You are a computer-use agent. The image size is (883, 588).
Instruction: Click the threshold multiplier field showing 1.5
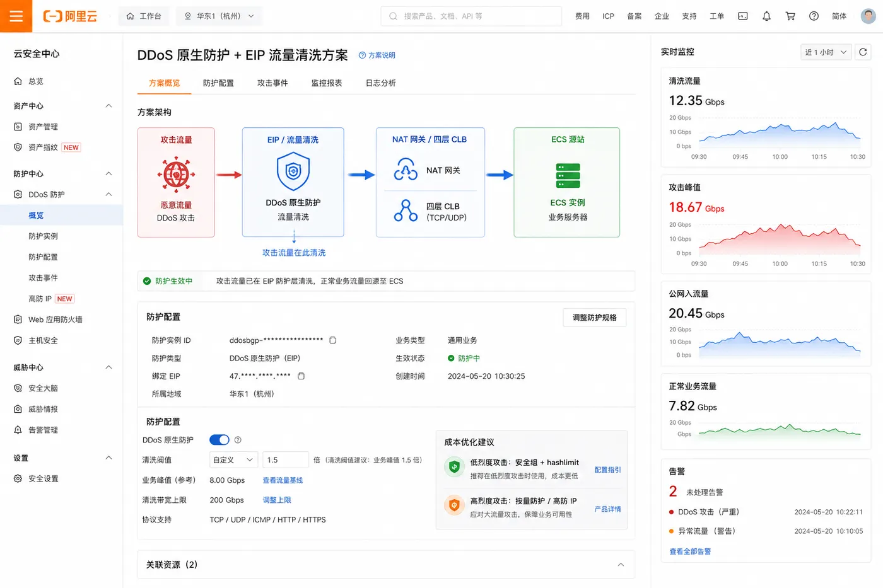pyautogui.click(x=286, y=460)
